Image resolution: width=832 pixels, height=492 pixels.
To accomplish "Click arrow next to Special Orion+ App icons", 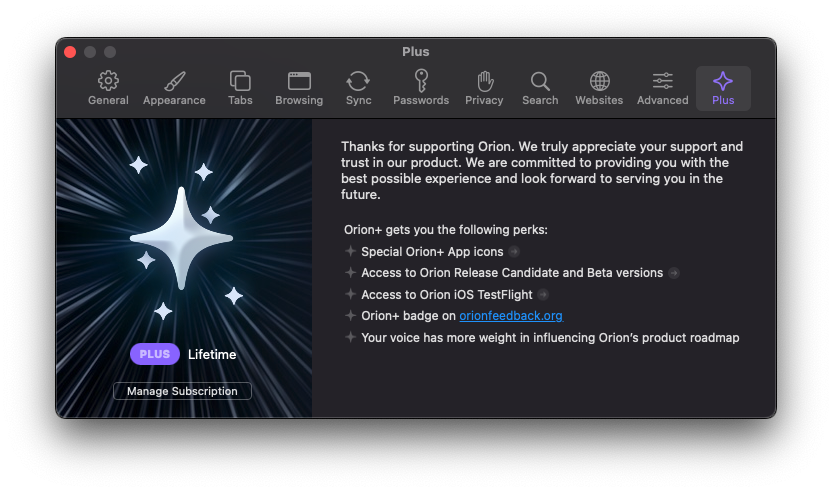I will point(514,252).
